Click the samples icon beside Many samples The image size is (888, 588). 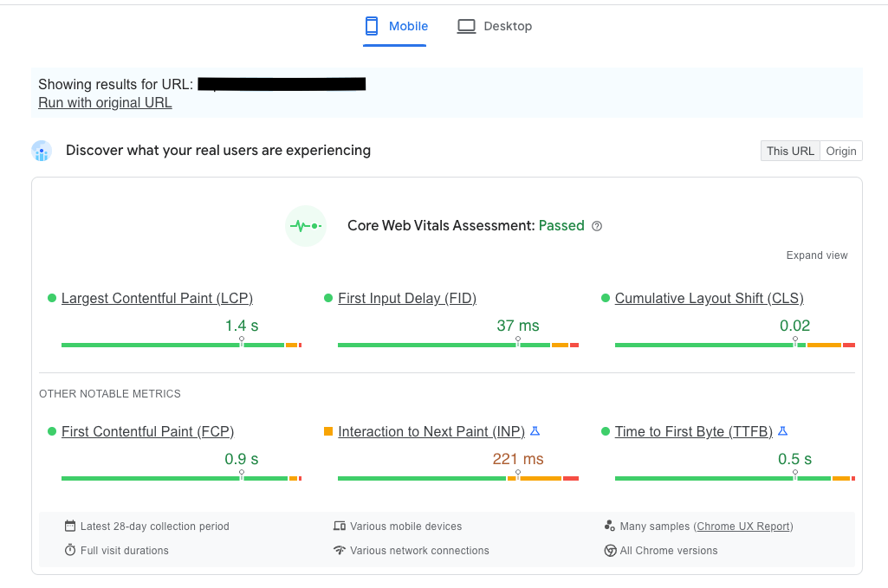(x=609, y=526)
